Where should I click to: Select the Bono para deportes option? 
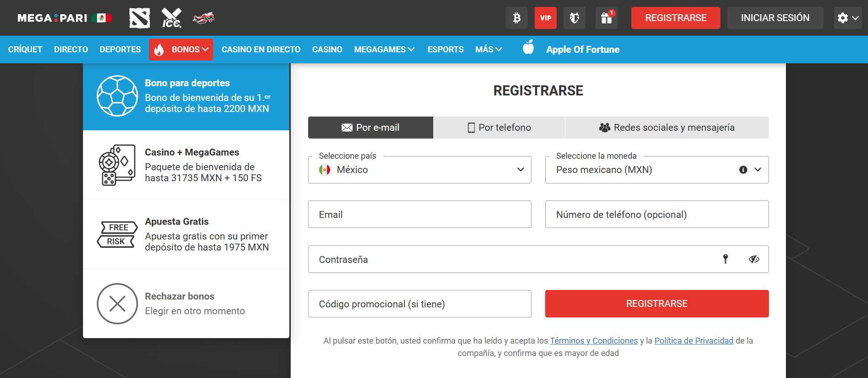[x=186, y=96]
